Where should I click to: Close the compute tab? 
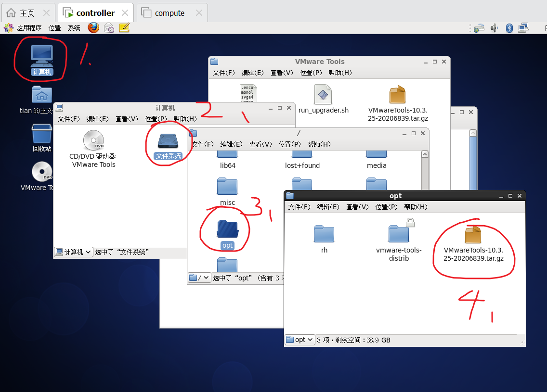[199, 13]
